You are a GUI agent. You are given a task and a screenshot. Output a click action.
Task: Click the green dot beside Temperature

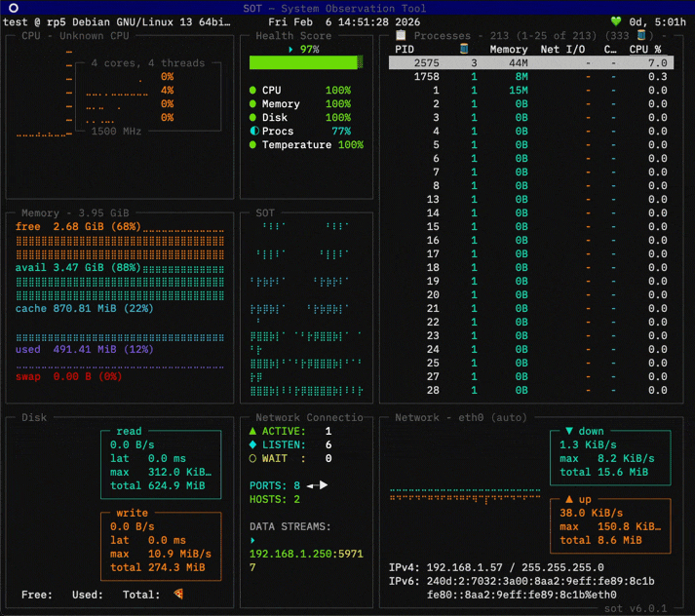coord(252,145)
